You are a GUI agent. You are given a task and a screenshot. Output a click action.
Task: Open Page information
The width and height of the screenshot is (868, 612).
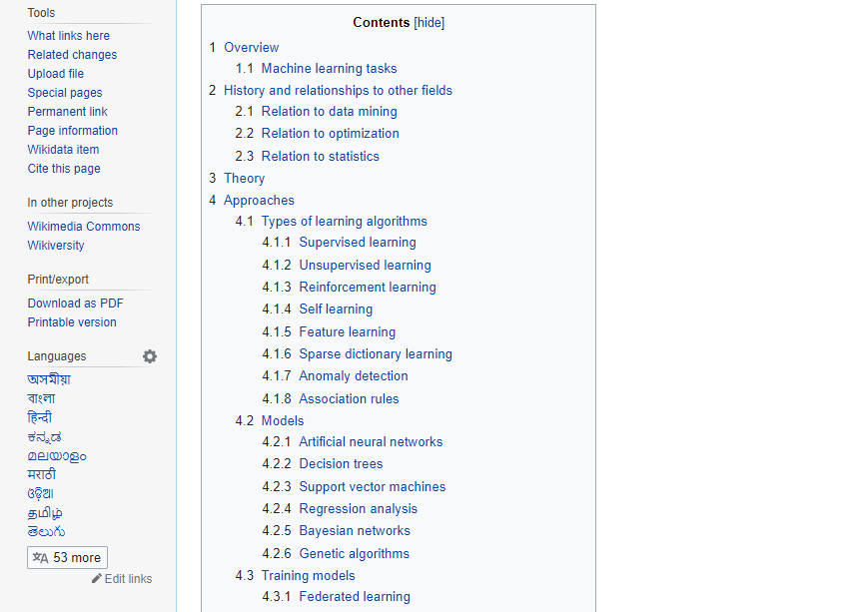pos(73,131)
